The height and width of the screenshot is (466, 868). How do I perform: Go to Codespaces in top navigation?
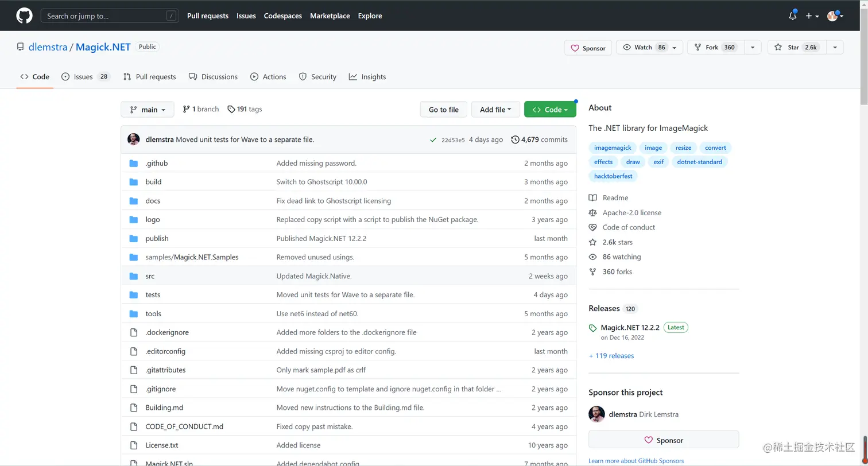coord(283,16)
